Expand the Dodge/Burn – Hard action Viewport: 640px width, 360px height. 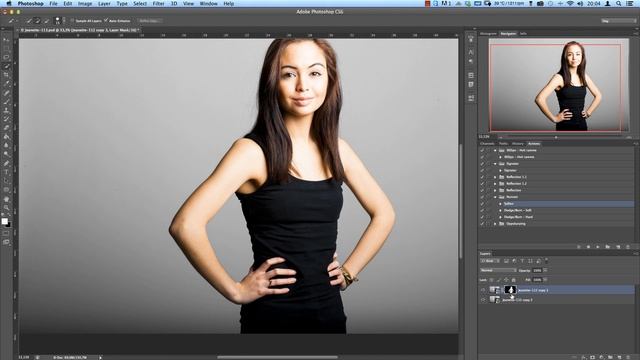point(500,217)
